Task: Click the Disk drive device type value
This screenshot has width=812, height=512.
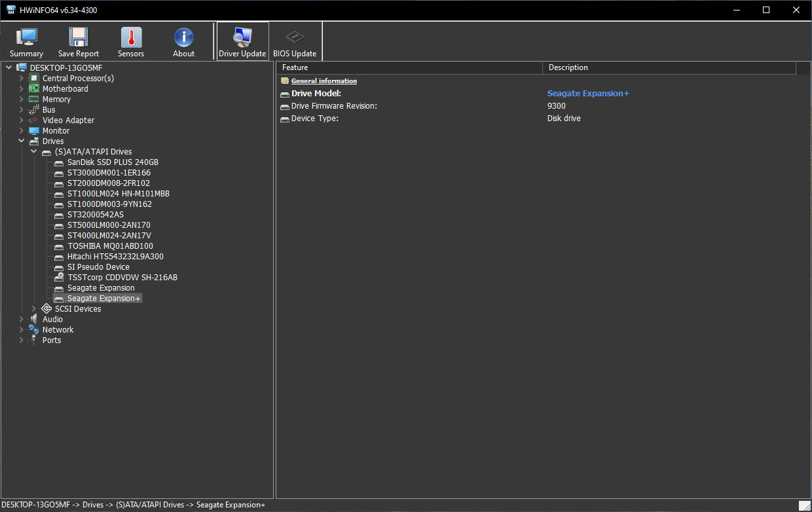Action: (x=564, y=119)
